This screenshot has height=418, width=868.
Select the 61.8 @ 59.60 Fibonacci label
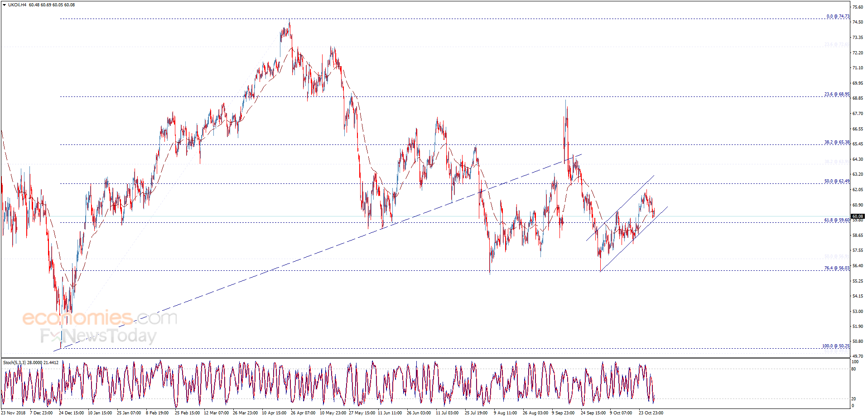click(837, 220)
